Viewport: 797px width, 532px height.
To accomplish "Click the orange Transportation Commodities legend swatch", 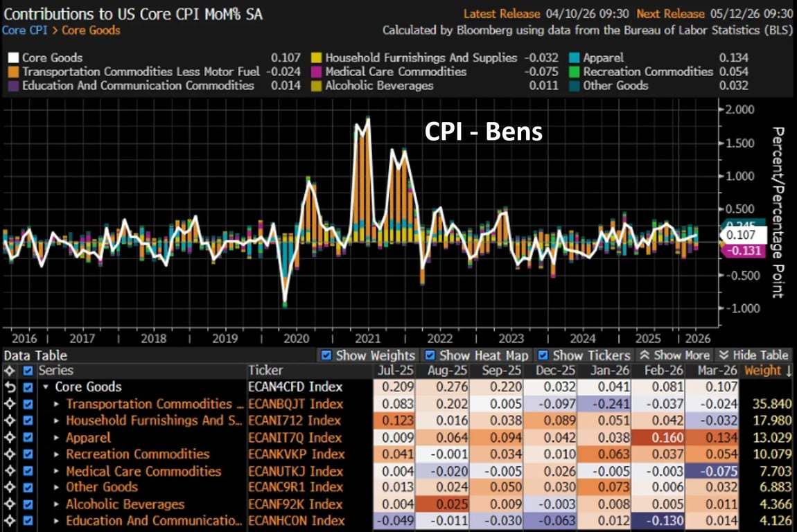I will pyautogui.click(x=13, y=71).
